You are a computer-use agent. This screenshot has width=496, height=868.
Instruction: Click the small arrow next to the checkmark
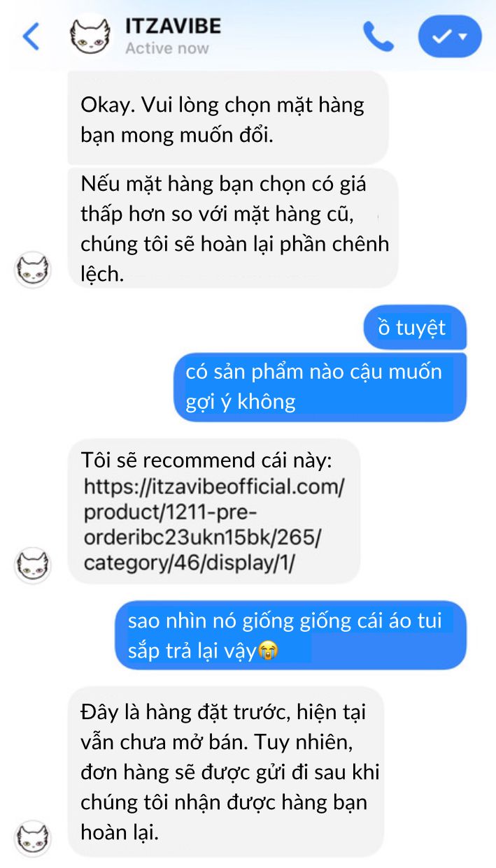pos(462,36)
